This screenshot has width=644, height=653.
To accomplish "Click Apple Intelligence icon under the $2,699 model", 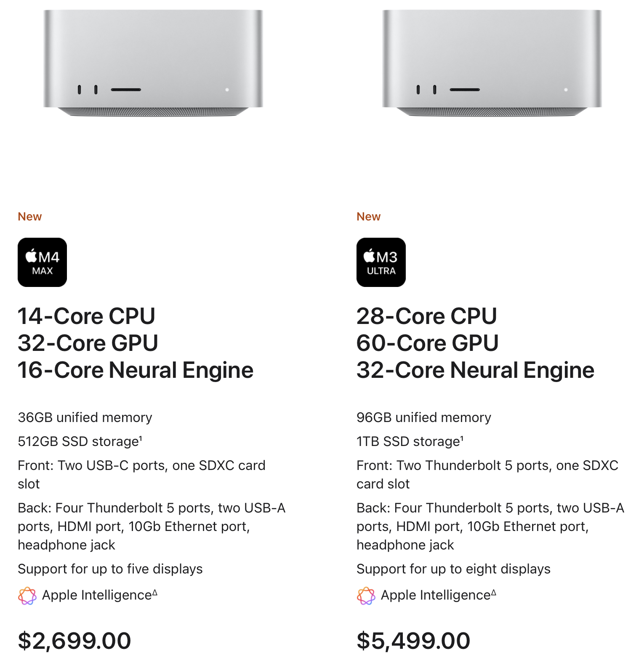I will click(27, 595).
